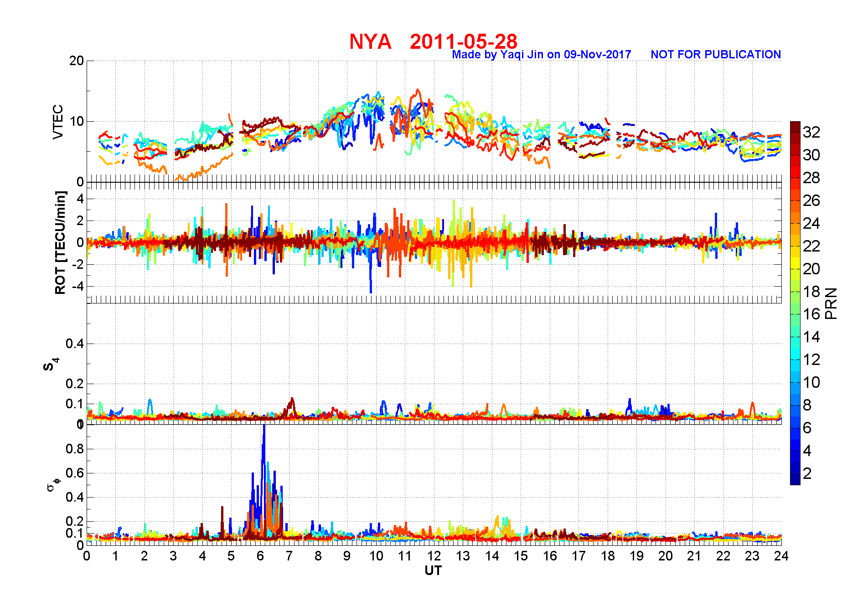Click x-axis tick label "6"
The height and width of the screenshot is (606, 868).
tap(260, 556)
